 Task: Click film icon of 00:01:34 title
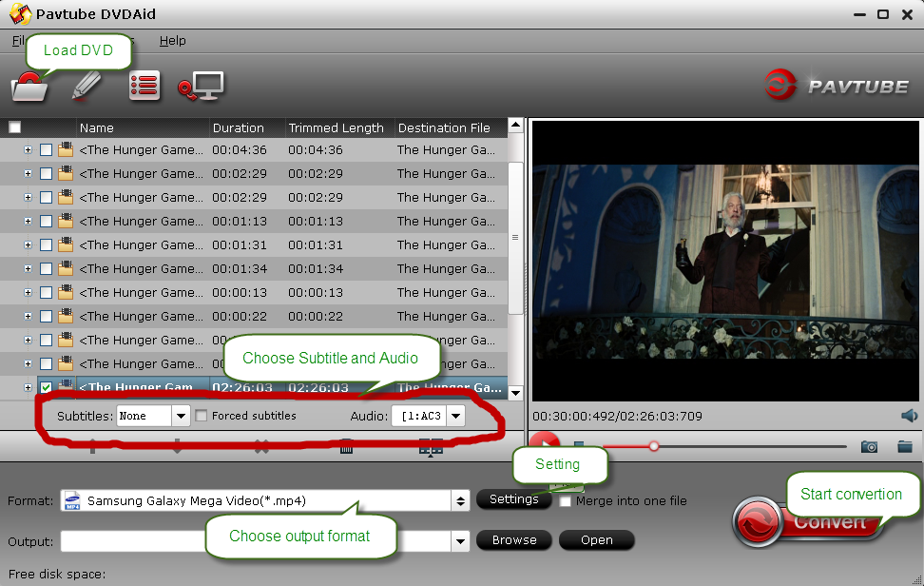pyautogui.click(x=66, y=269)
